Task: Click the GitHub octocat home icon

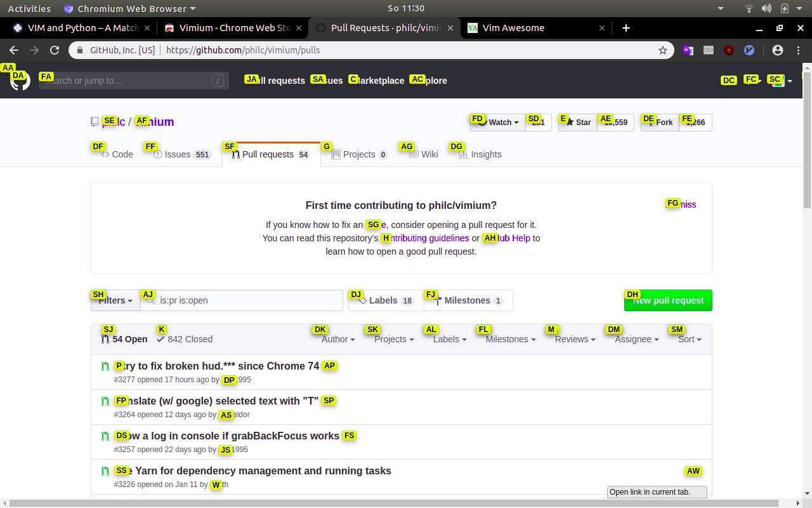Action: [x=19, y=81]
